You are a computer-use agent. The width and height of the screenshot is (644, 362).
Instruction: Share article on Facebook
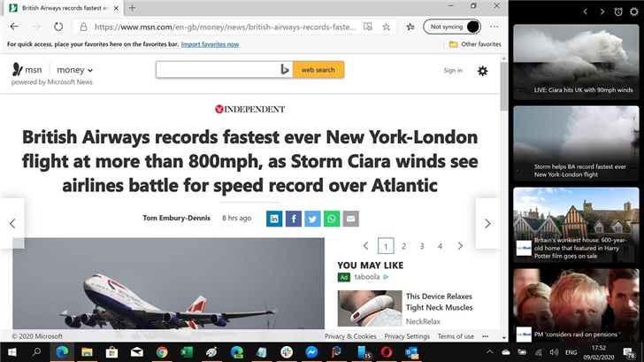(x=294, y=219)
